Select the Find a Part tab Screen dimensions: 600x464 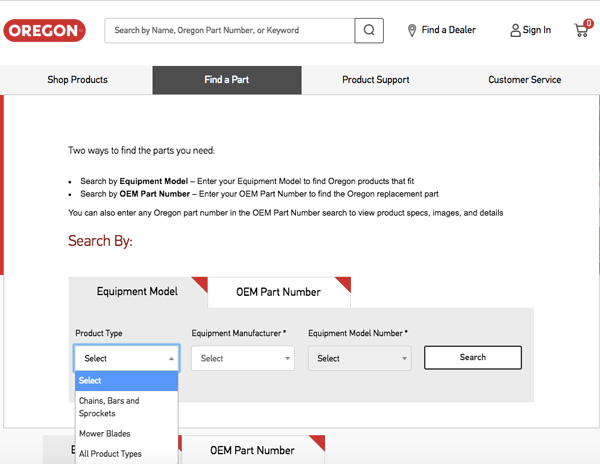(x=226, y=80)
